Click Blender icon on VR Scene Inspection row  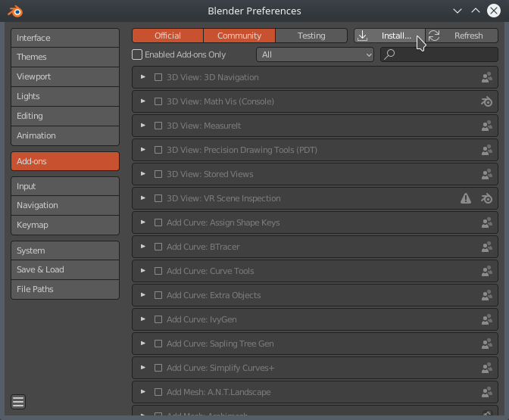[487, 198]
